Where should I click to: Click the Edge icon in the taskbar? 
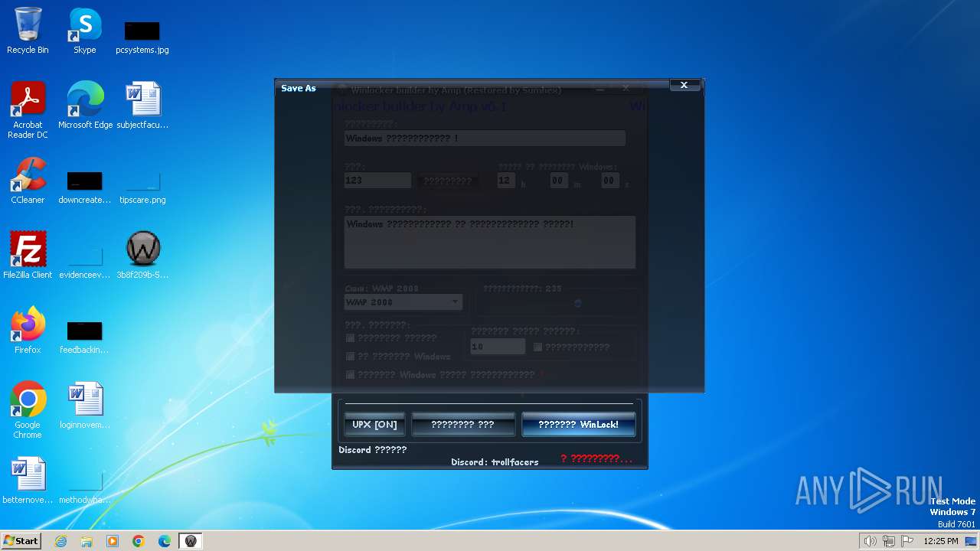[165, 541]
